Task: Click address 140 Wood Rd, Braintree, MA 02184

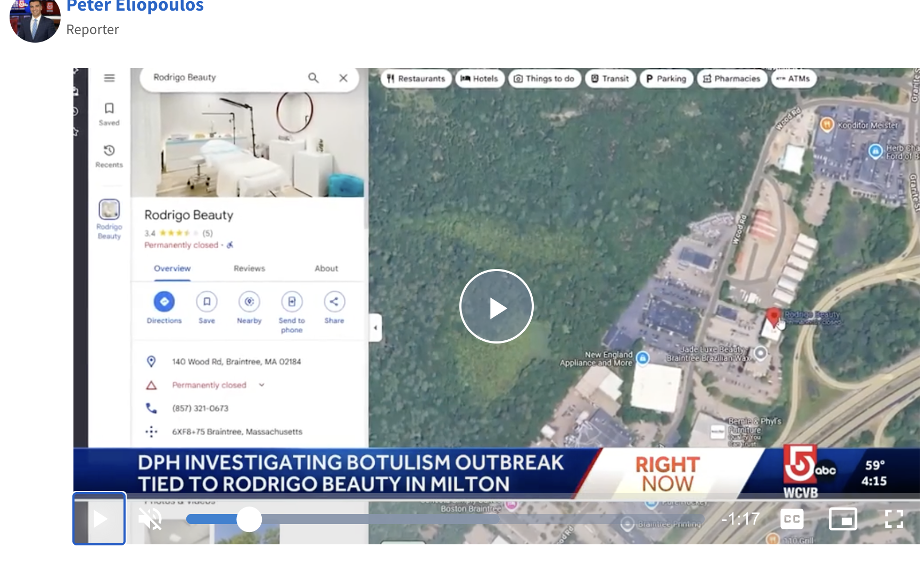Action: tap(236, 362)
